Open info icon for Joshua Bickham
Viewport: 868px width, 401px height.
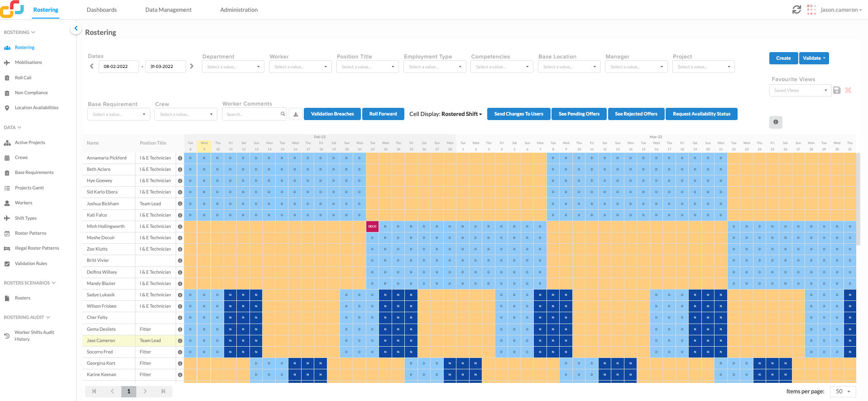click(180, 204)
